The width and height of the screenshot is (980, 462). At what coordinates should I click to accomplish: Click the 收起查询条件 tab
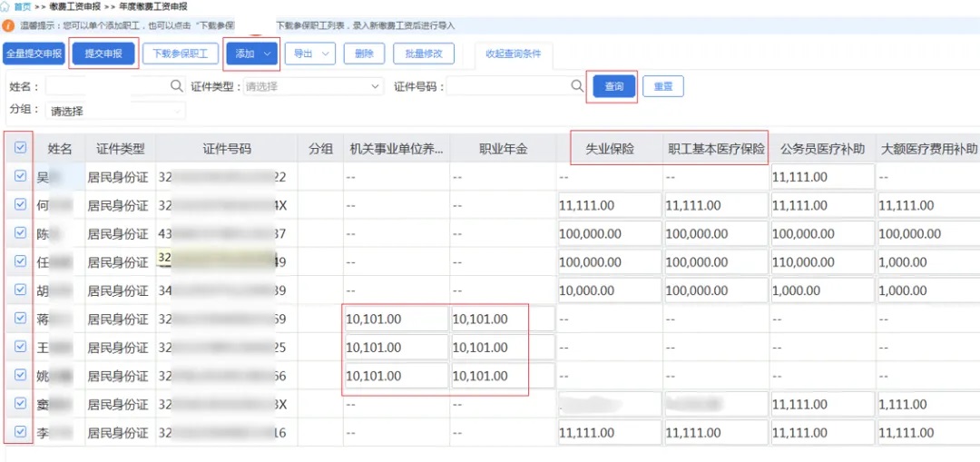(513, 54)
